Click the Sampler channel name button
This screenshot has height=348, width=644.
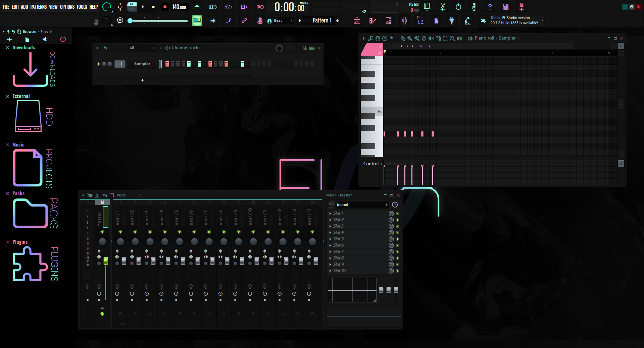142,64
